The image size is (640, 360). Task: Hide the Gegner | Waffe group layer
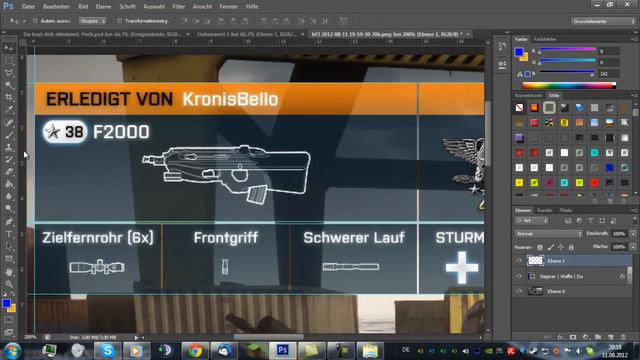click(x=519, y=276)
